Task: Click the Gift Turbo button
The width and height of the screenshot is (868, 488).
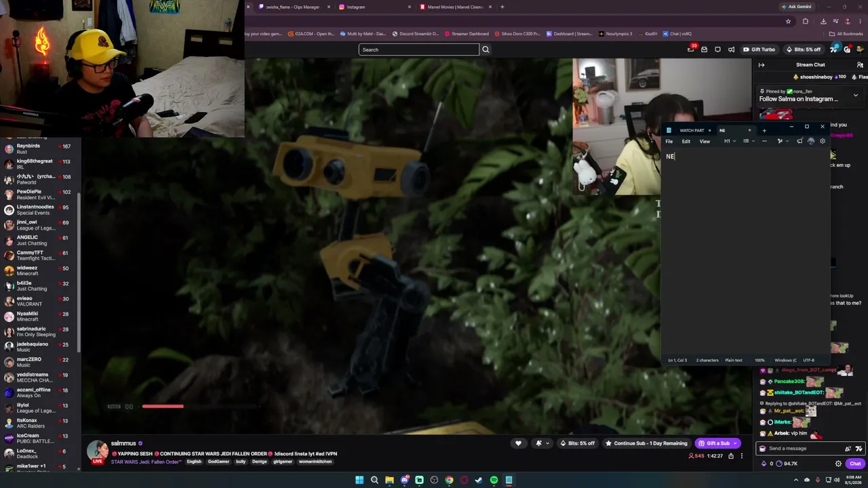Action: pos(759,49)
